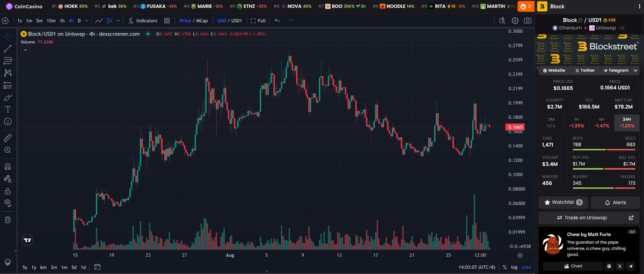
Task: Select the crosshair cursor tool
Action: (8, 36)
